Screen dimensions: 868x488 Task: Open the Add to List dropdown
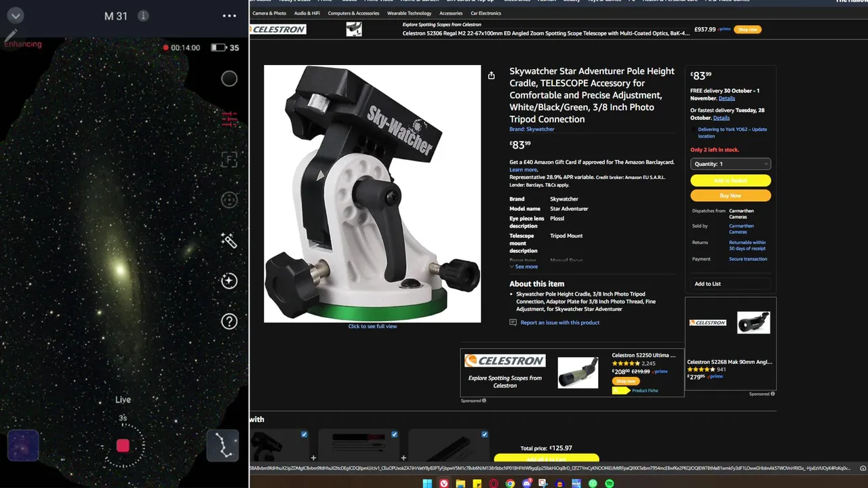pyautogui.click(x=730, y=284)
